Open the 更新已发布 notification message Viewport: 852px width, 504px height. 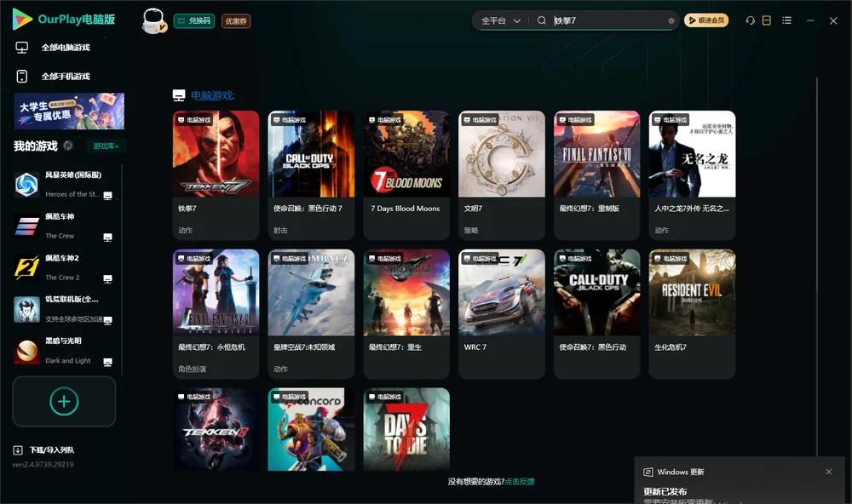tap(665, 491)
